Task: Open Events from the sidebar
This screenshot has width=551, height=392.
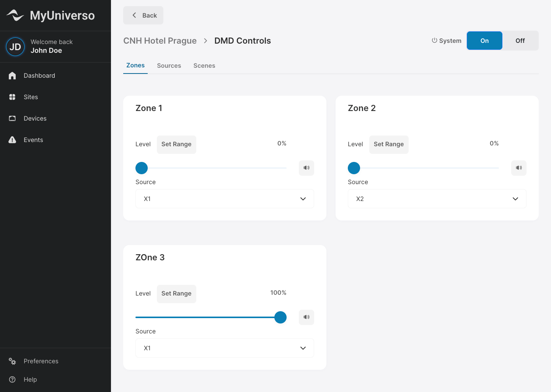Action: [55, 140]
